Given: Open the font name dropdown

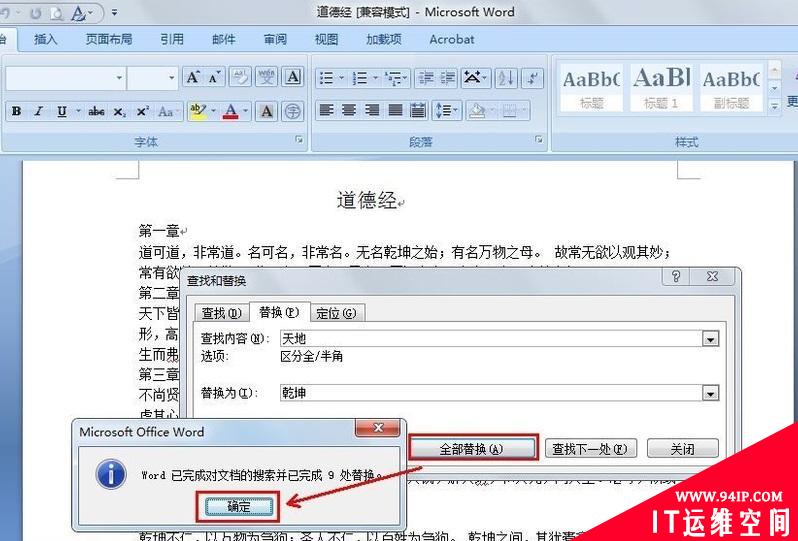Looking at the screenshot, I should (119, 78).
